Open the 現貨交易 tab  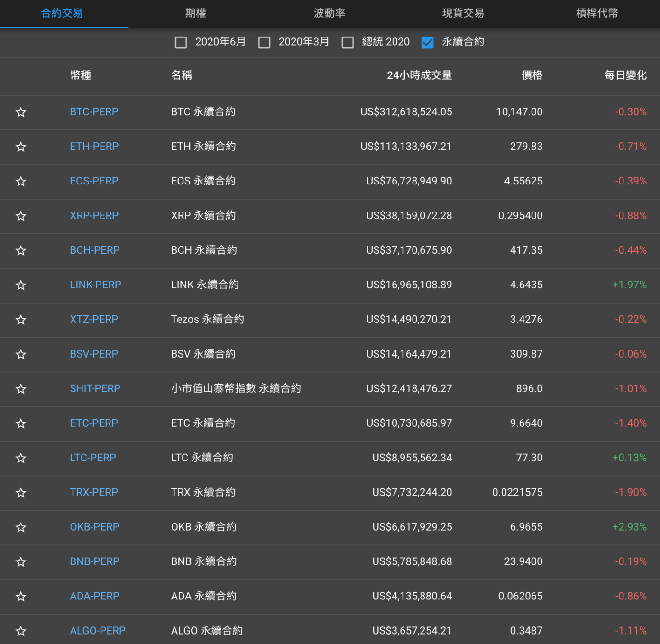pyautogui.click(x=462, y=13)
